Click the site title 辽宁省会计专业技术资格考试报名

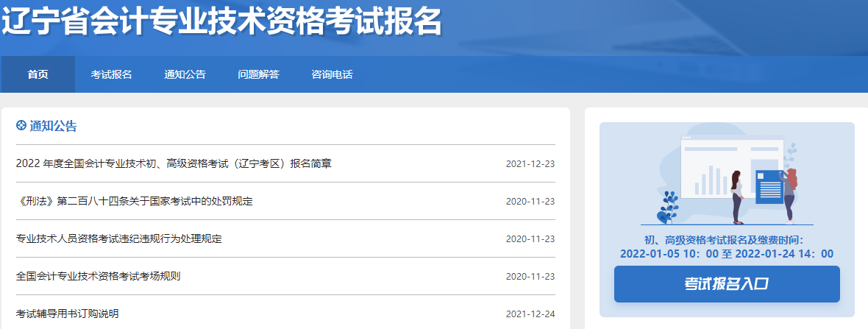221,24
